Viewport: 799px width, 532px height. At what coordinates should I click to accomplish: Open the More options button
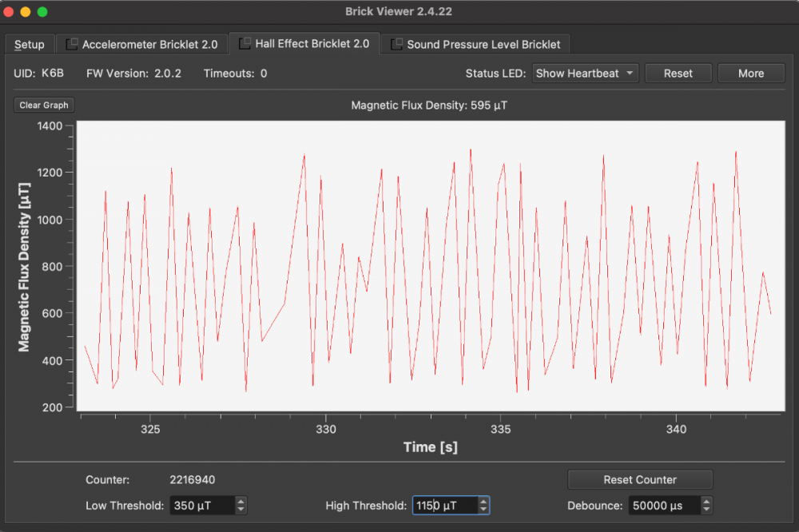tap(750, 73)
